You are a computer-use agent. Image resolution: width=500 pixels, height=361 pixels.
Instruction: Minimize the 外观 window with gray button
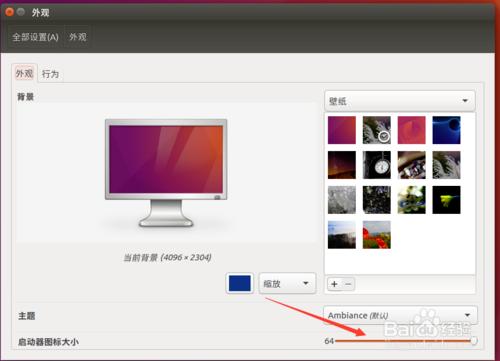tap(21, 12)
